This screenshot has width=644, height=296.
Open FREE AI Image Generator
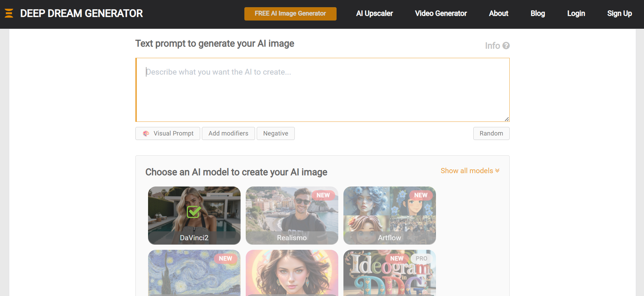(x=290, y=14)
